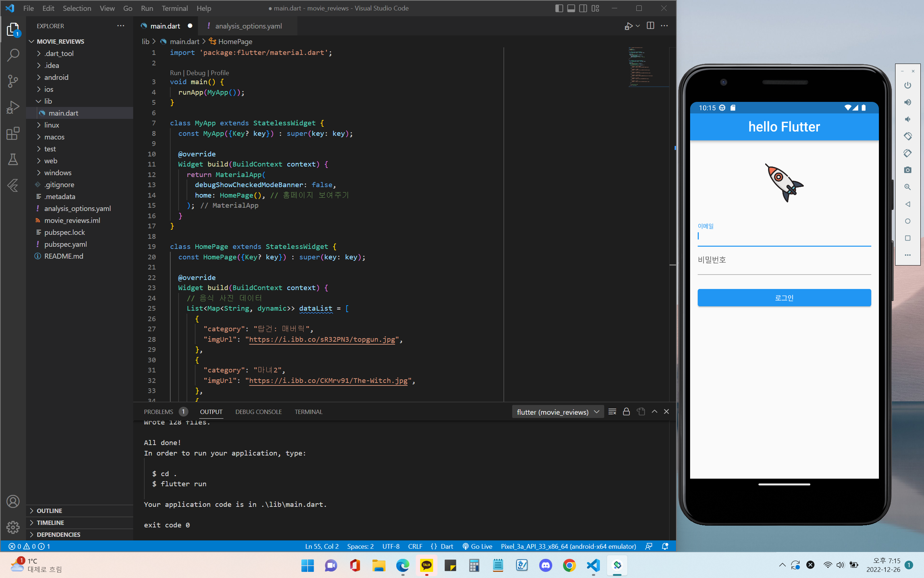Click emulator volume down button
Screen dimensions: 924x578
pos(908,119)
